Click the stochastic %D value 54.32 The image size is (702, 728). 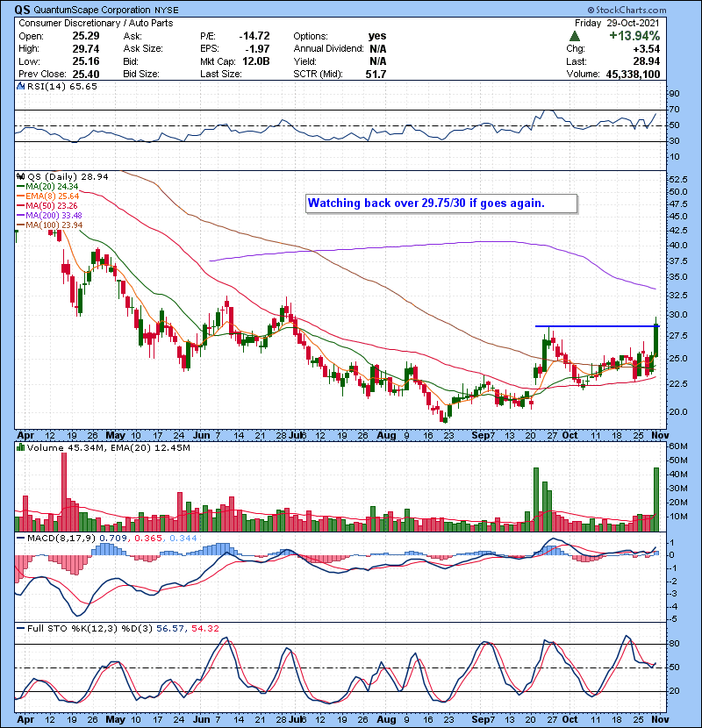(205, 629)
